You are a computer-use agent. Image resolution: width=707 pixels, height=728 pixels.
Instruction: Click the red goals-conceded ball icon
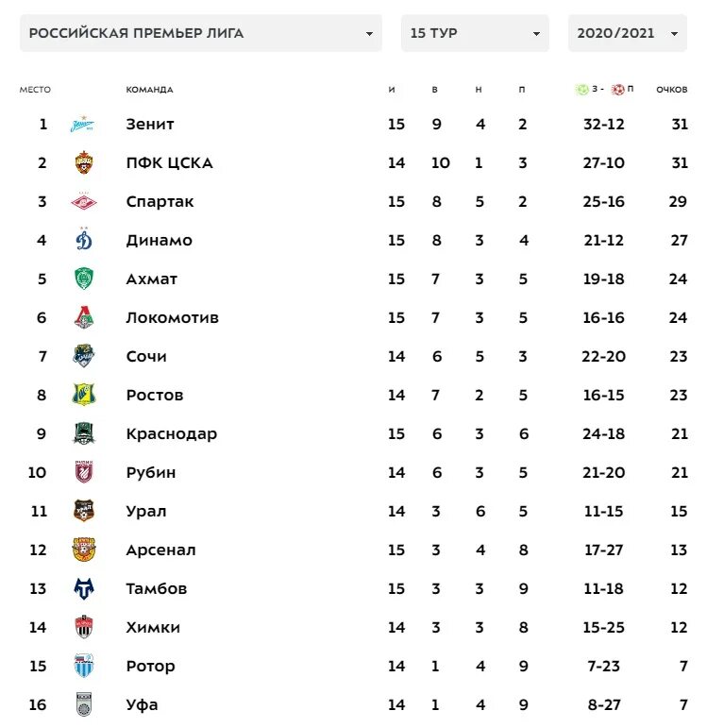click(618, 90)
